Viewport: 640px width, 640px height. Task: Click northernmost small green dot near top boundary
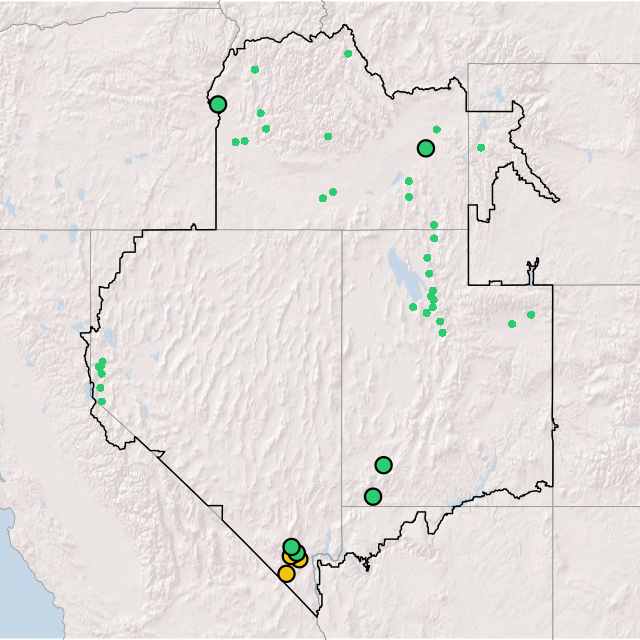348,54
